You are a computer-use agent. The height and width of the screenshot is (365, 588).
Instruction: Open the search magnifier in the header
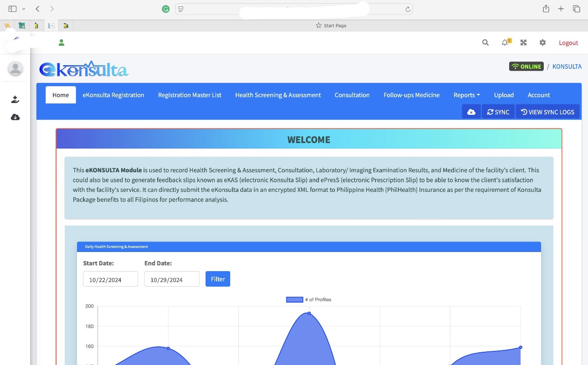pyautogui.click(x=485, y=42)
